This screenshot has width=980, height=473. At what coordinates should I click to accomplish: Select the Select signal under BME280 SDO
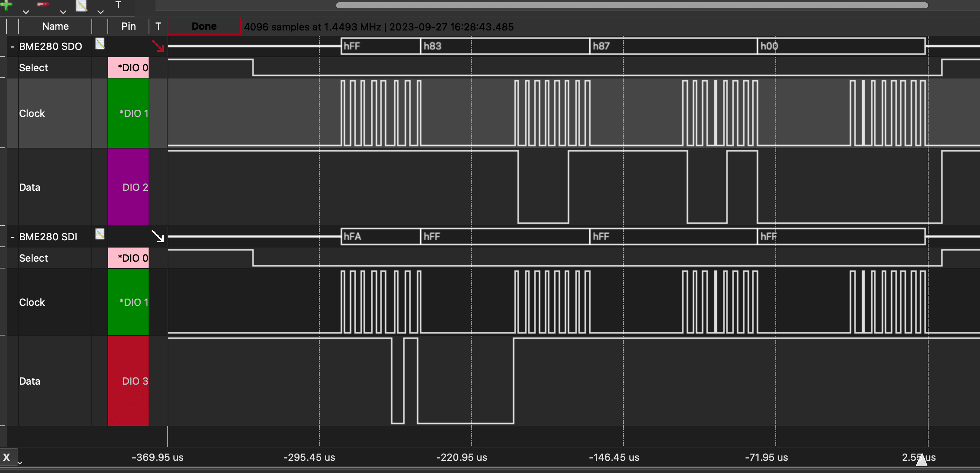34,68
